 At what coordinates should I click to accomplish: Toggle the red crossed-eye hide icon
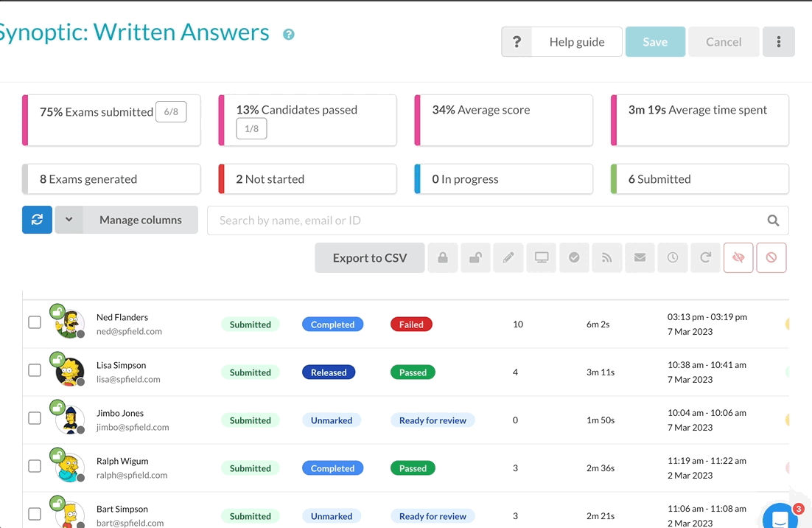pyautogui.click(x=738, y=258)
